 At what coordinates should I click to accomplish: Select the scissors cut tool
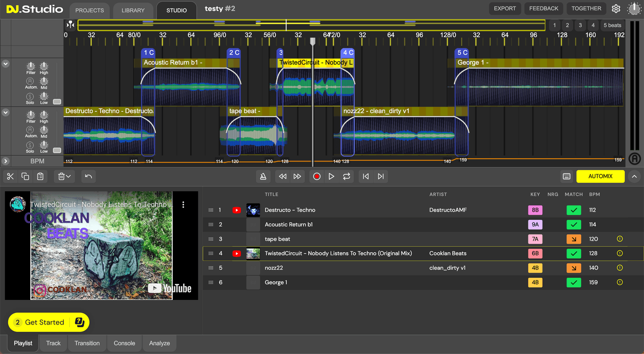click(10, 176)
